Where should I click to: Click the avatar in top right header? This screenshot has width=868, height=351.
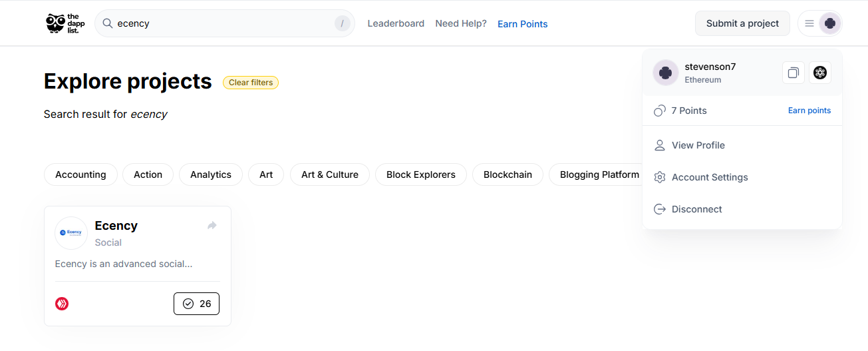point(830,23)
